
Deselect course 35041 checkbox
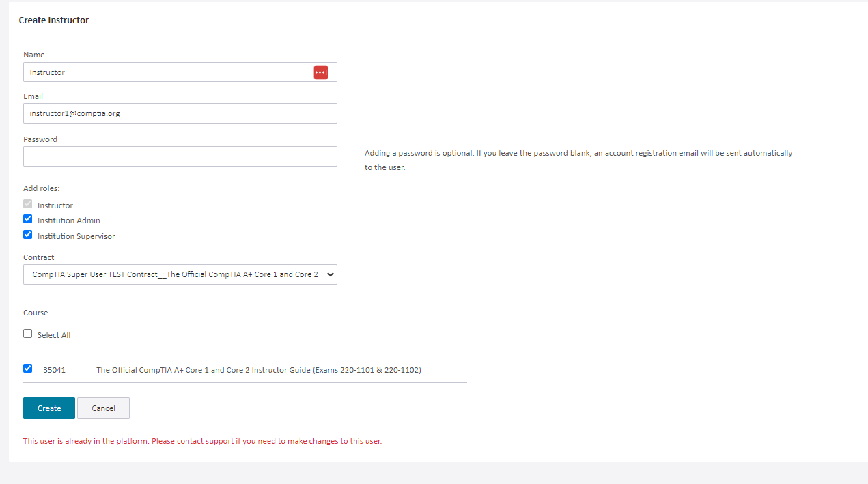(27, 367)
